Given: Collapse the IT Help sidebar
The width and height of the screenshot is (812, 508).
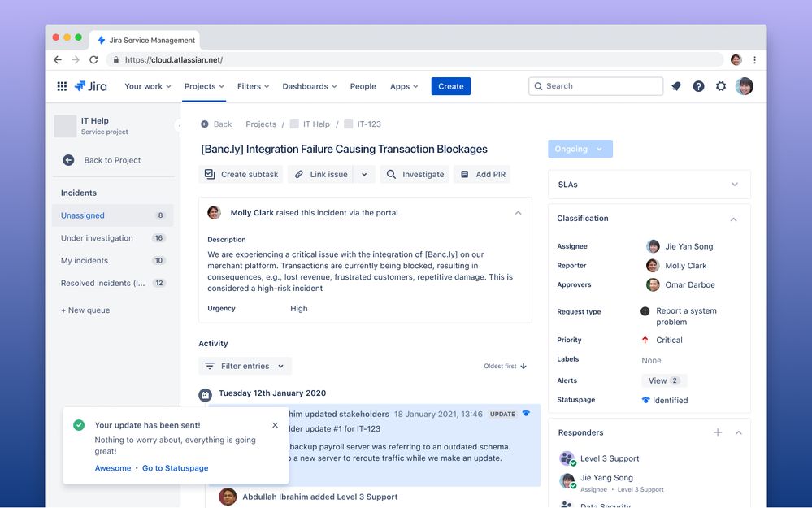Looking at the screenshot, I should click(x=179, y=125).
